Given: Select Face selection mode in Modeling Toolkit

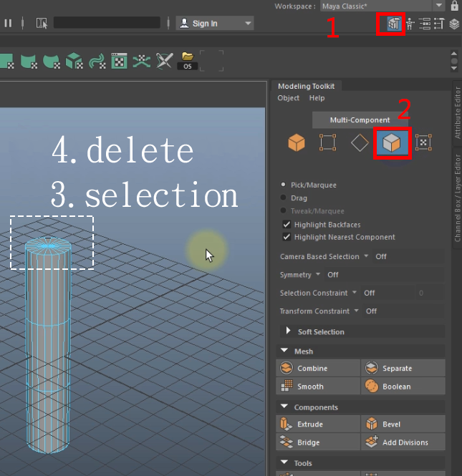Looking at the screenshot, I should click(391, 143).
